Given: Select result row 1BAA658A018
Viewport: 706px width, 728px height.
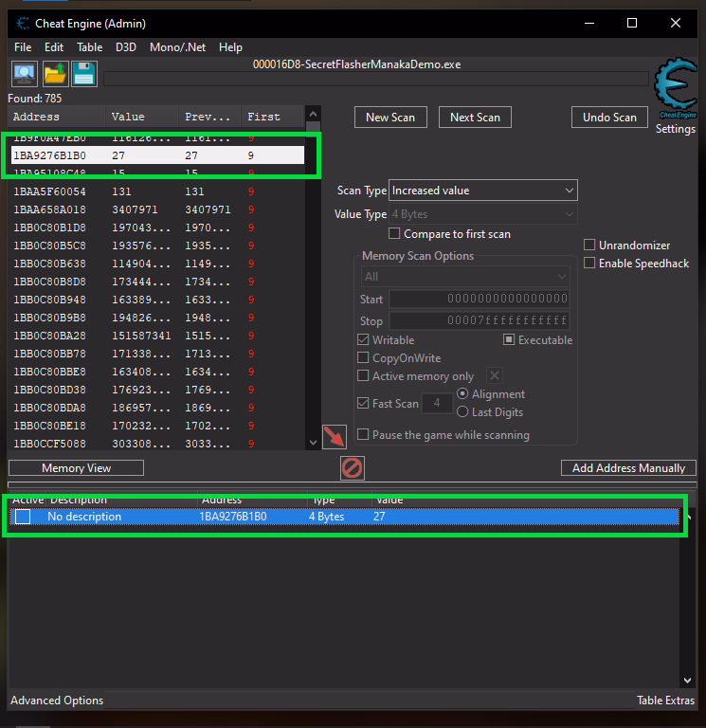Looking at the screenshot, I should [x=158, y=209].
